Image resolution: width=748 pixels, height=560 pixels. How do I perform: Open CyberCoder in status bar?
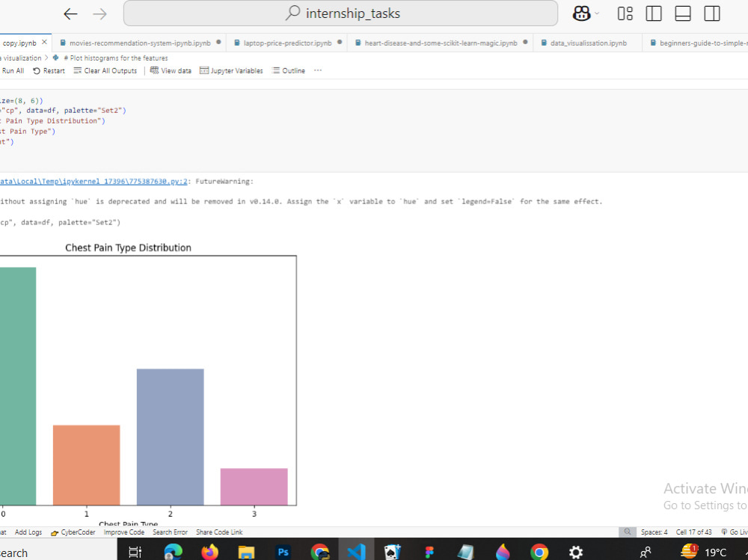coord(73,532)
